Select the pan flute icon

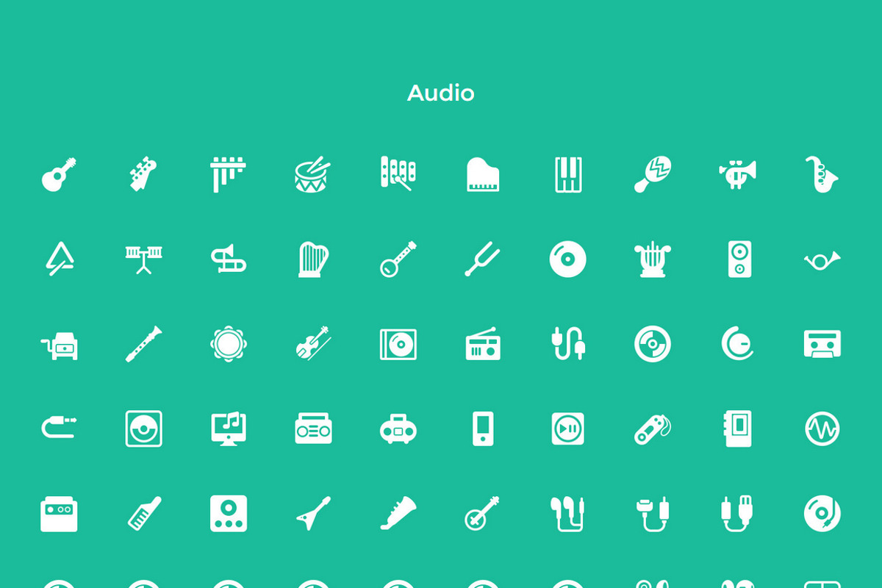[x=229, y=174]
